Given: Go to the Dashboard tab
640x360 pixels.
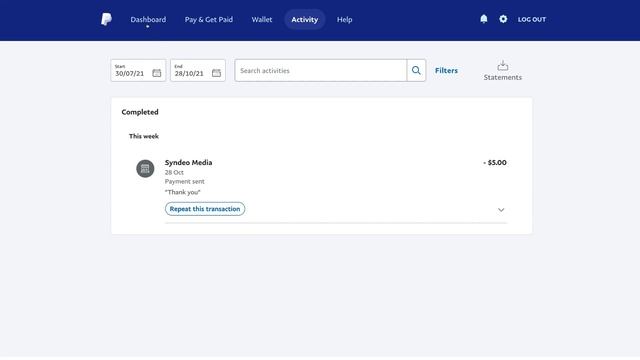Looking at the screenshot, I should pyautogui.click(x=148, y=20).
